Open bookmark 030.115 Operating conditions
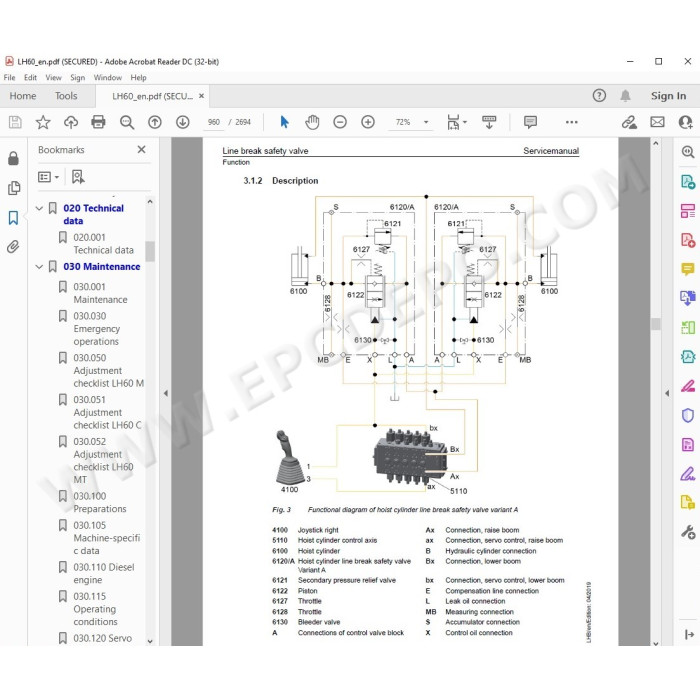The width and height of the screenshot is (700, 700). point(95,609)
